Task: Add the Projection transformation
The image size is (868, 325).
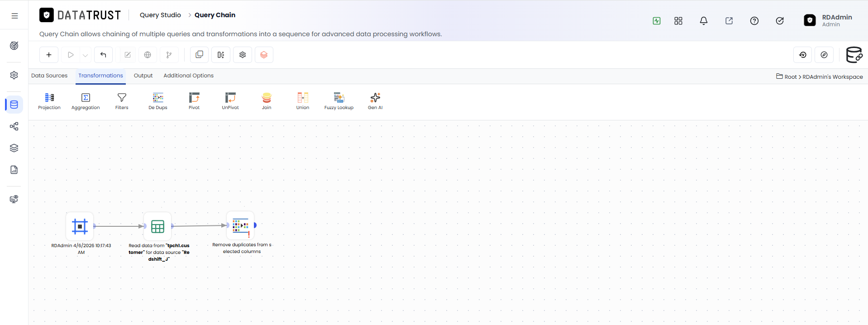Action: (49, 101)
